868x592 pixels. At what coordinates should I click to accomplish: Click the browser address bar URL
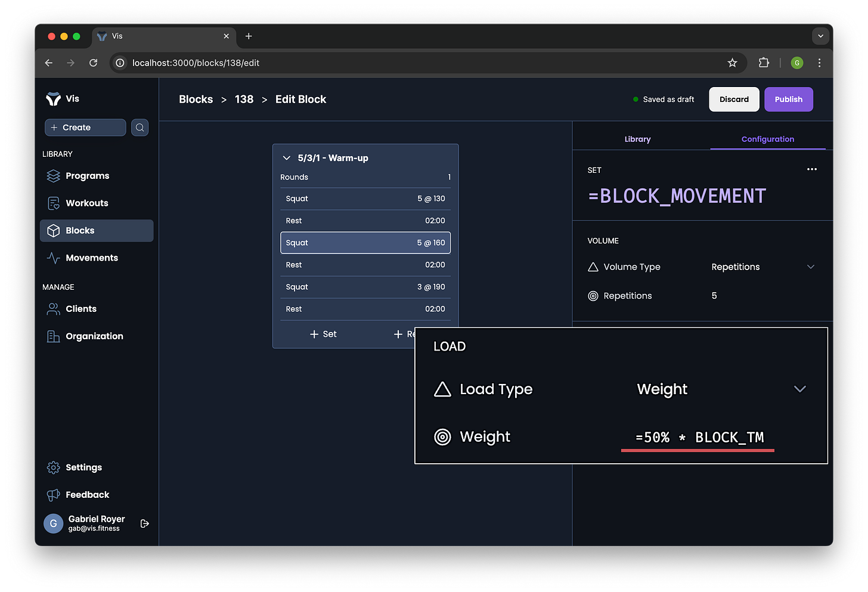click(x=196, y=63)
